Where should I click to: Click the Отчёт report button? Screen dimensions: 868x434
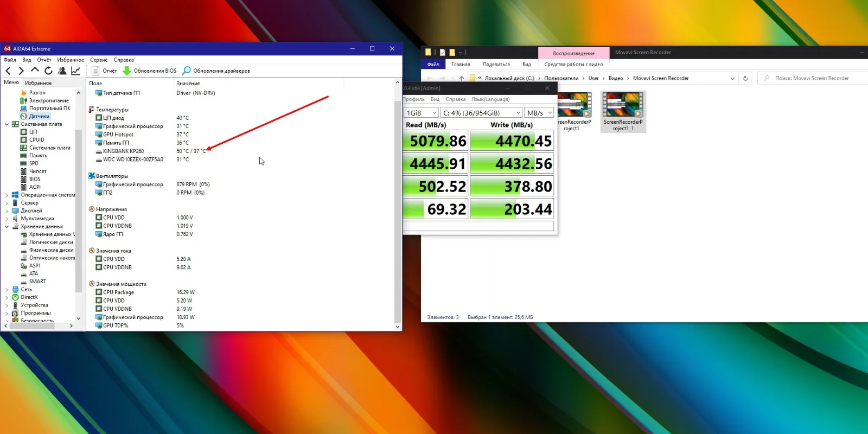104,71
